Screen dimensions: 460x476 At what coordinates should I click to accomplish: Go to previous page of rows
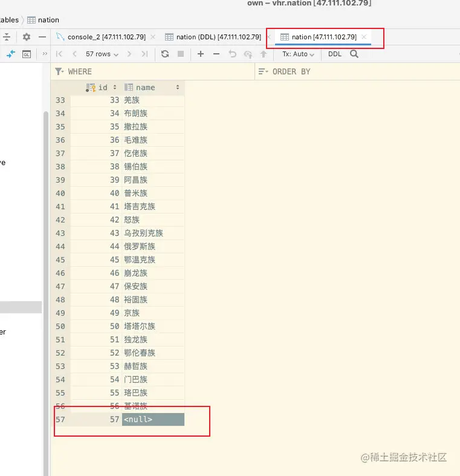74,54
